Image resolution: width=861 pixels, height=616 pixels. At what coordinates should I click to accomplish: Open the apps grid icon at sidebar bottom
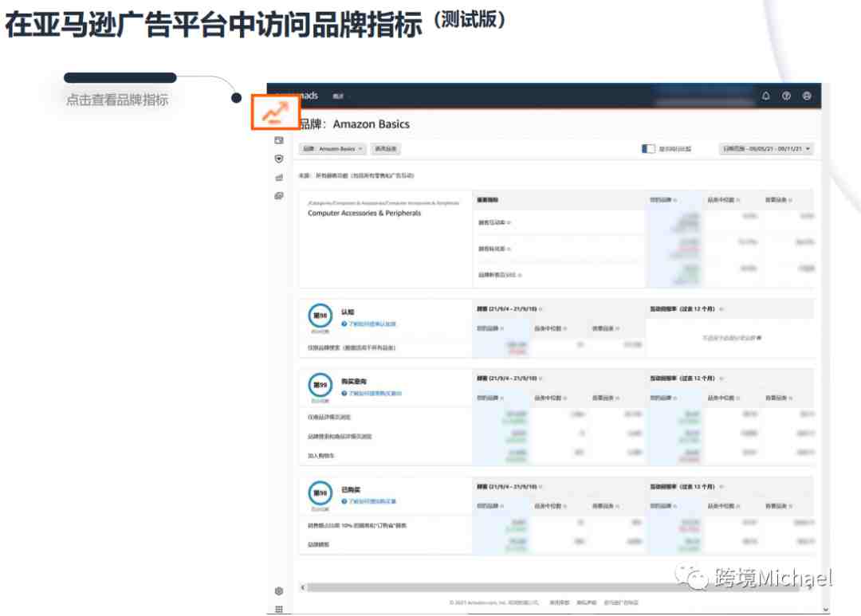[x=279, y=609]
